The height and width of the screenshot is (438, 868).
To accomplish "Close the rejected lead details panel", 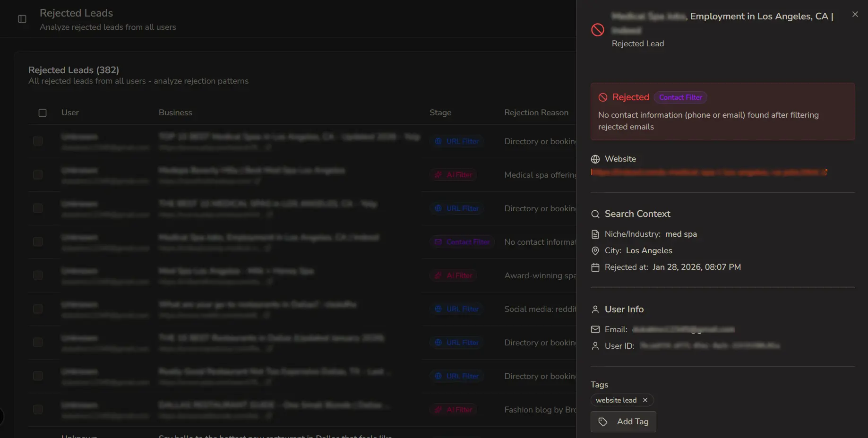I will (855, 15).
